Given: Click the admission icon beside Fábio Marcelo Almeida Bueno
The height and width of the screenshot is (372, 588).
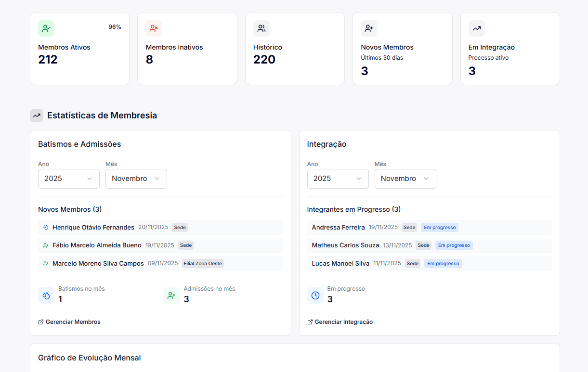Looking at the screenshot, I should 45,245.
